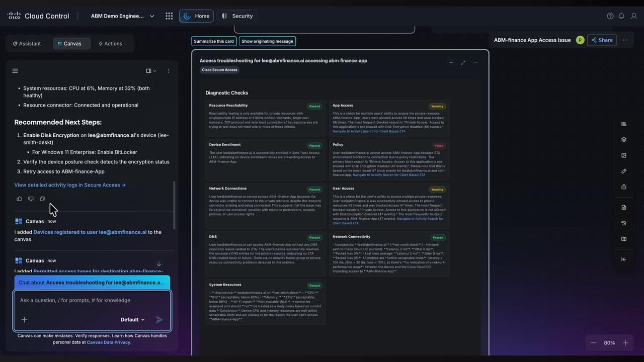Jump to latest message with down arrow
This screenshot has height=362, width=644.
click(x=159, y=264)
